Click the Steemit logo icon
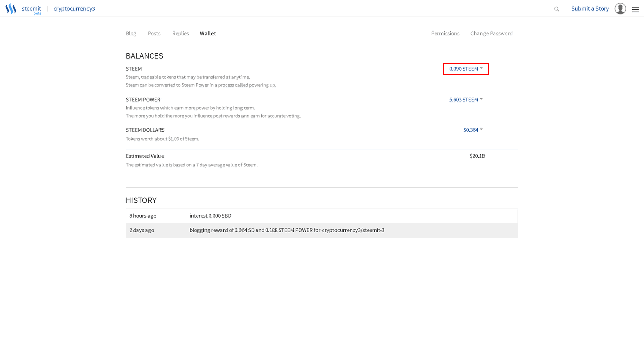 (11, 9)
